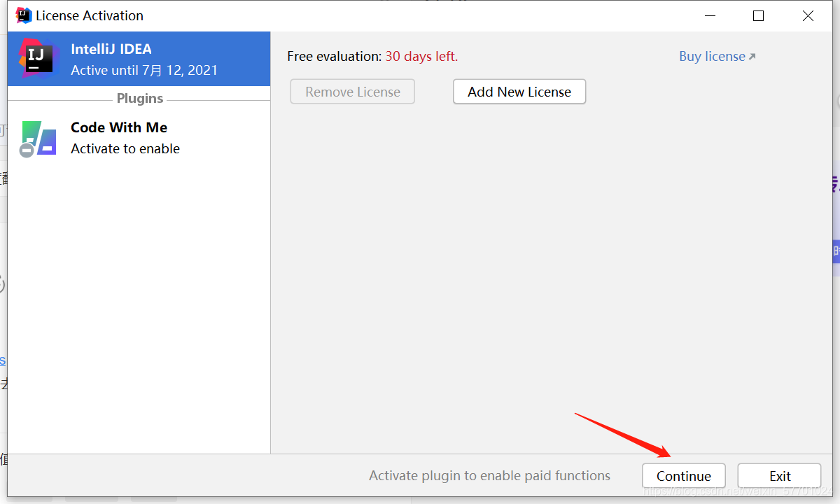
Task: Click the Code With Me plugin icon
Action: 38,139
